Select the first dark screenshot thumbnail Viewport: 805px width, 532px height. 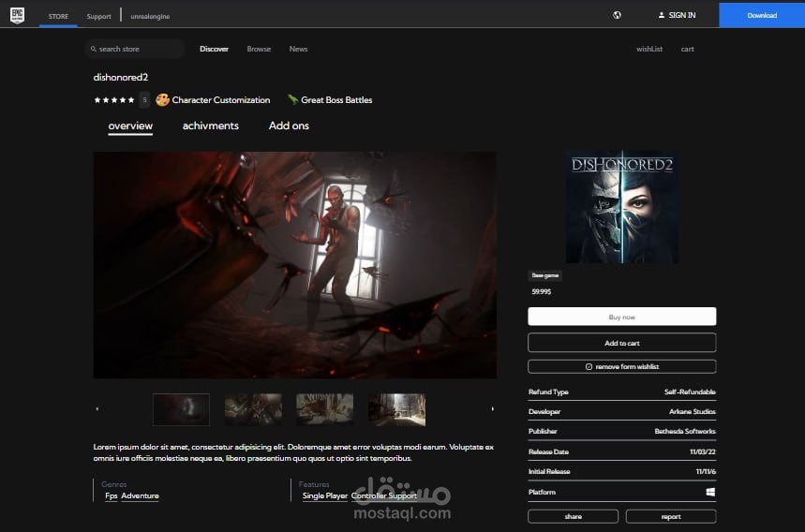[x=181, y=409]
